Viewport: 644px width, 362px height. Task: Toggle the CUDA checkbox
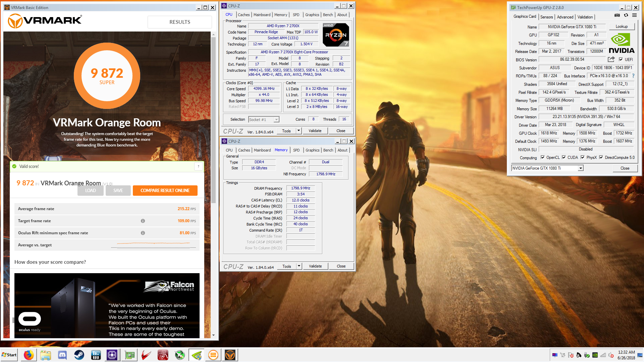point(564,158)
